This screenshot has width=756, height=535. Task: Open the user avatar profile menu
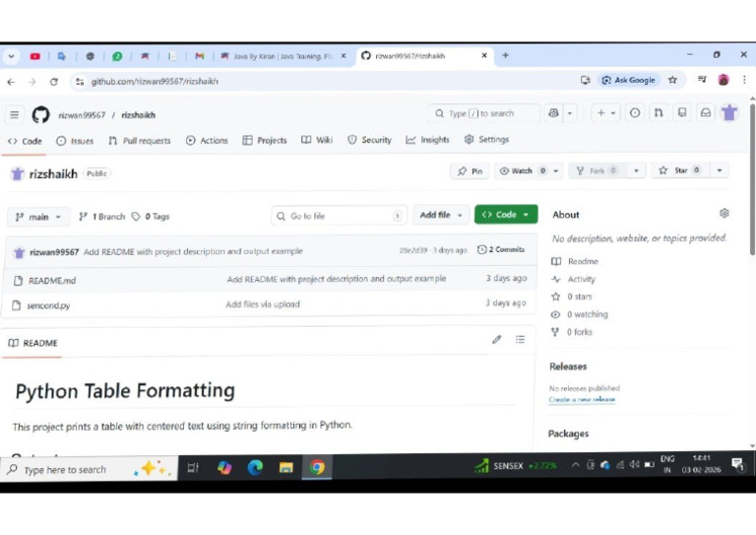click(729, 113)
